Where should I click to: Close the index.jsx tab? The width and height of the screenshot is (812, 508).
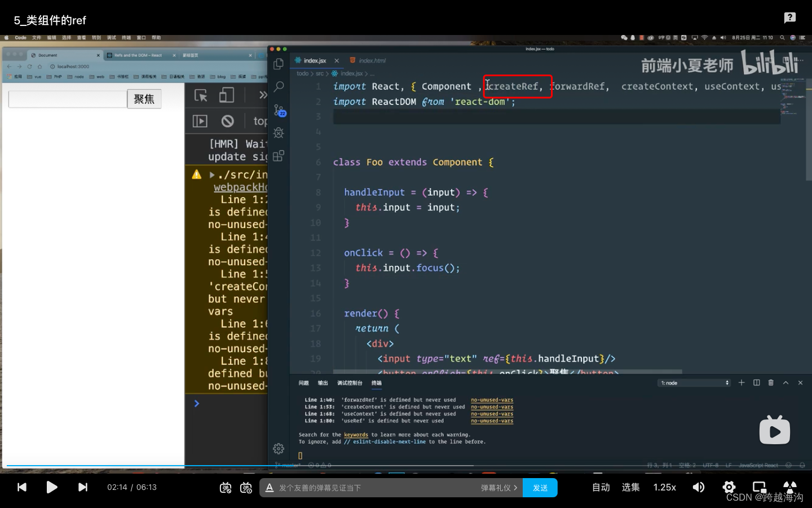(x=337, y=60)
